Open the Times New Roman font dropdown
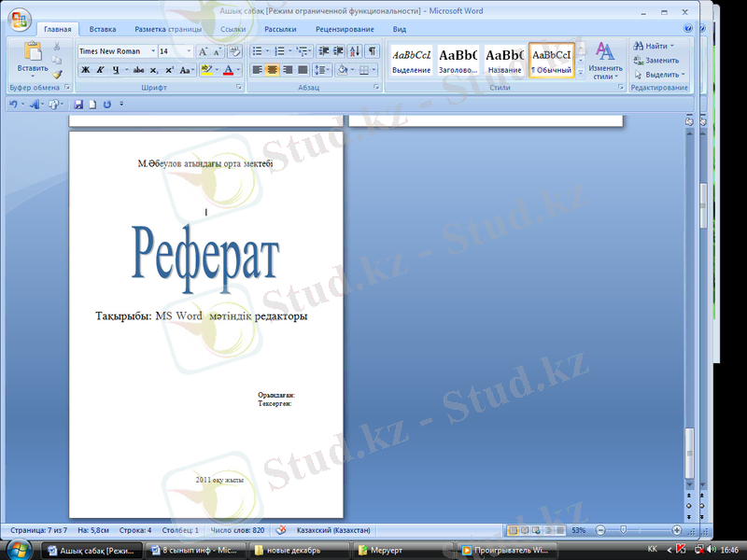Screen dimensions: 747x560 coord(150,51)
